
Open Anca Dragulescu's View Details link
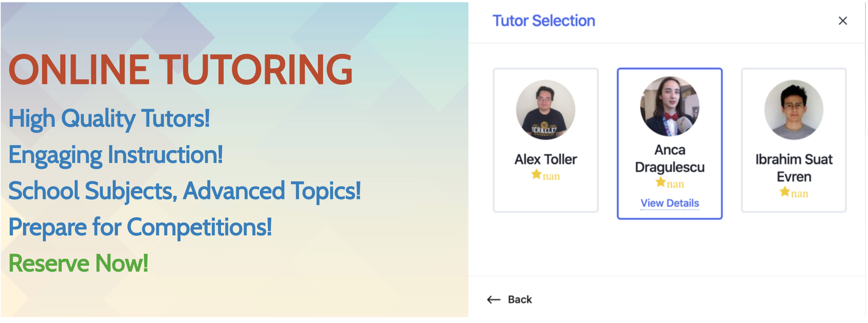click(x=669, y=203)
